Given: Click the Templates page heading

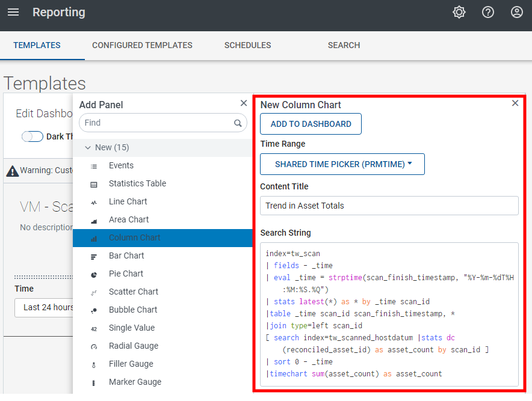Looking at the screenshot, I should coord(45,84).
